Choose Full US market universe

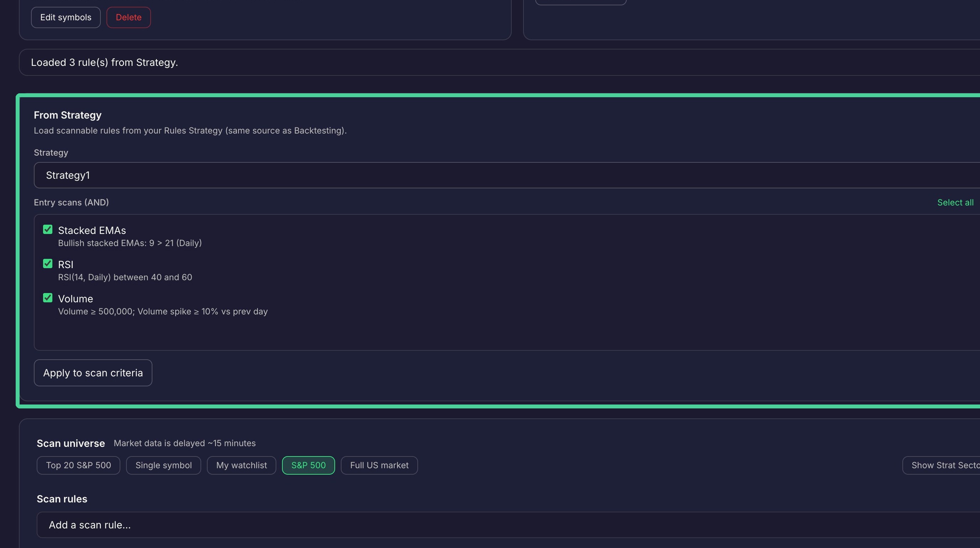pos(379,465)
